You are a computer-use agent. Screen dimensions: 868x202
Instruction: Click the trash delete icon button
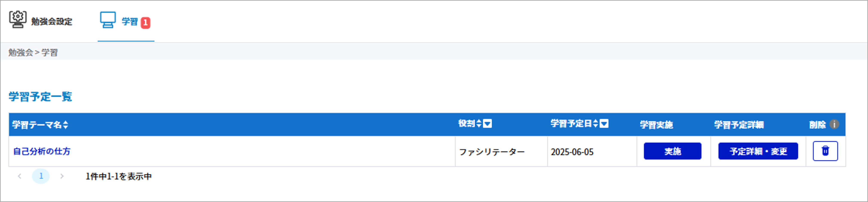point(825,151)
